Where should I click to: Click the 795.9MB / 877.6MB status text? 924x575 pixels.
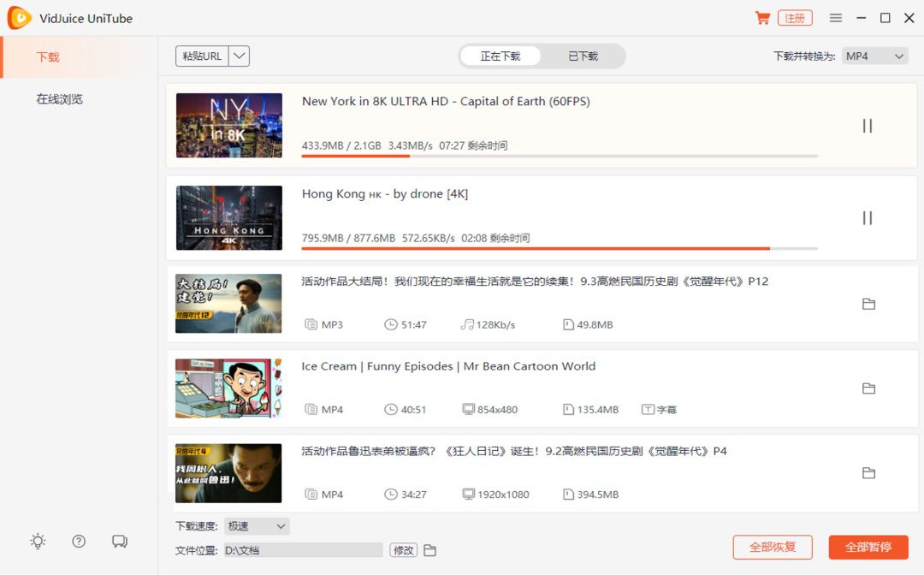pyautogui.click(x=348, y=238)
